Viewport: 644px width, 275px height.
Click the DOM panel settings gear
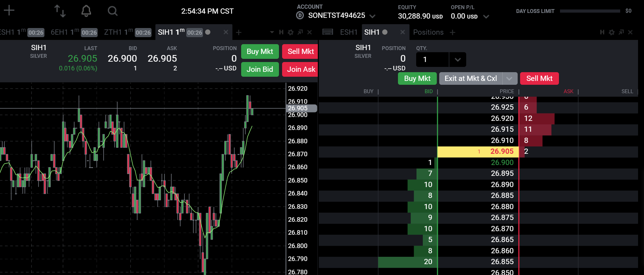(611, 32)
